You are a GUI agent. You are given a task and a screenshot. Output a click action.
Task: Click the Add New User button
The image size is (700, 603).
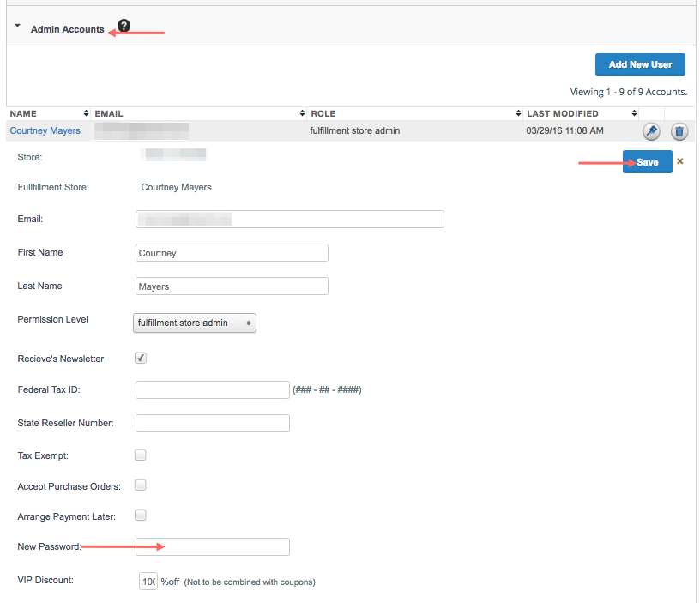(x=640, y=64)
